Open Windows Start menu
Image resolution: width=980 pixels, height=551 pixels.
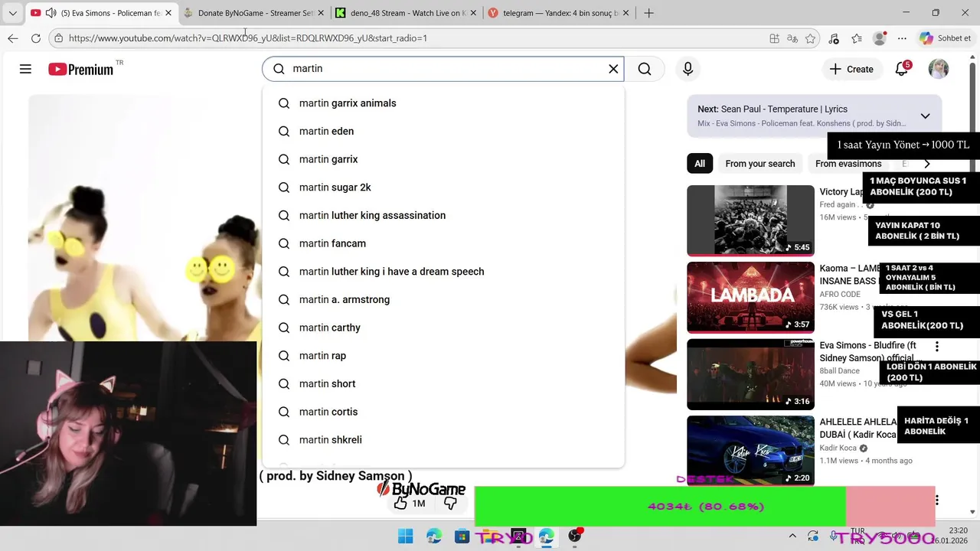pyautogui.click(x=405, y=536)
